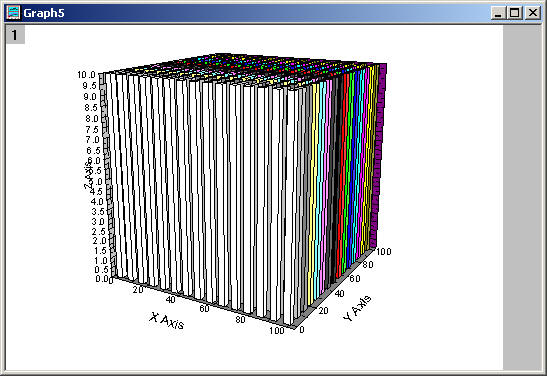This screenshot has height=376, width=547.
Task: Click the purple bar column at right
Action: [380, 153]
